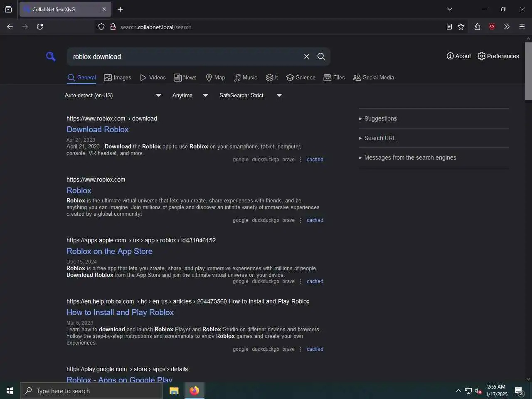Submit search with the magnifier button

321,57
